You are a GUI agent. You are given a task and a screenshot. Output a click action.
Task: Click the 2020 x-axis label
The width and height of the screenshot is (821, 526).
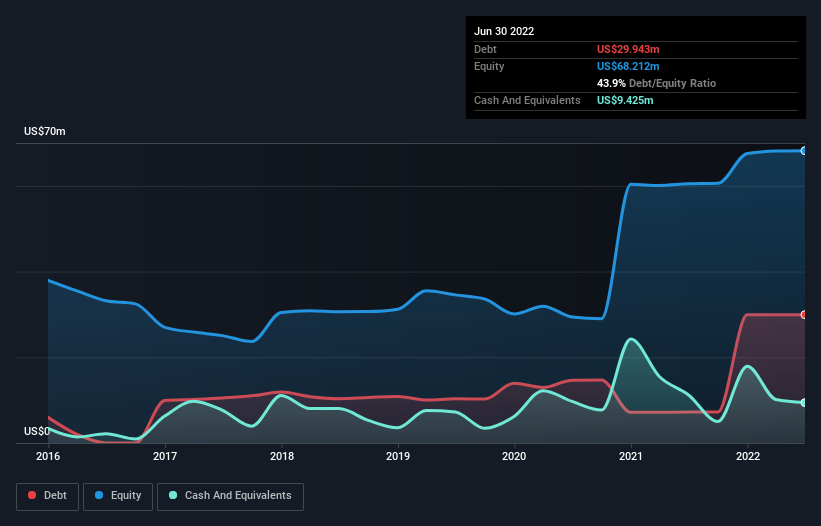pos(514,456)
